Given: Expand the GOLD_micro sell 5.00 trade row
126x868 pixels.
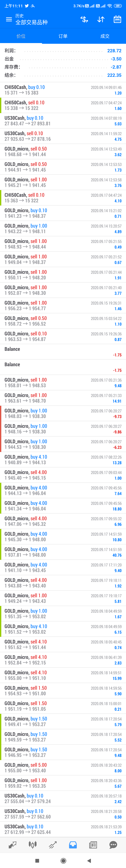Looking at the screenshot, I should pyautogui.click(x=63, y=768).
